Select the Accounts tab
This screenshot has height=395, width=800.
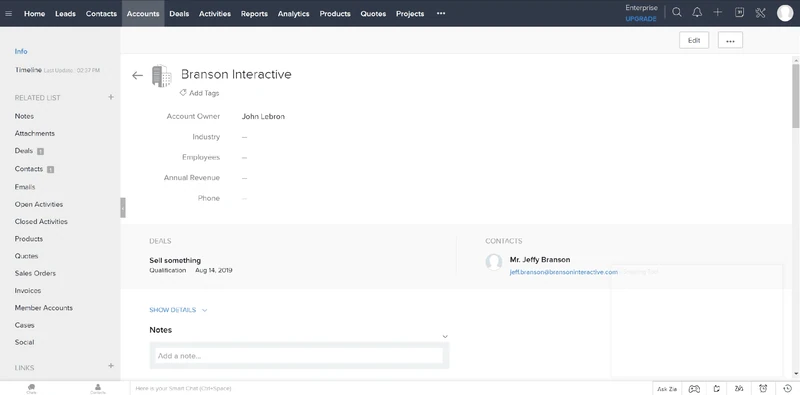click(x=143, y=14)
